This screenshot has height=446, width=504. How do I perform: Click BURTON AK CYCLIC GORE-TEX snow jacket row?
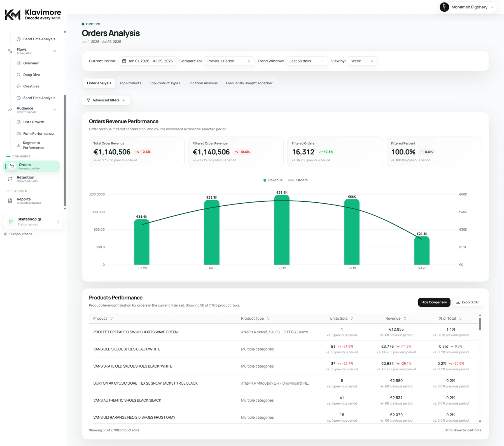pos(284,383)
